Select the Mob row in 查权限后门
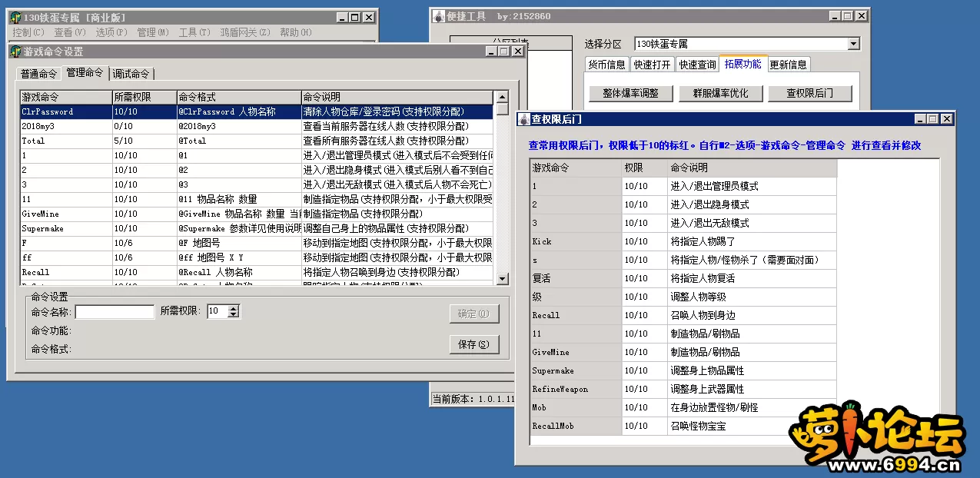 click(683, 407)
